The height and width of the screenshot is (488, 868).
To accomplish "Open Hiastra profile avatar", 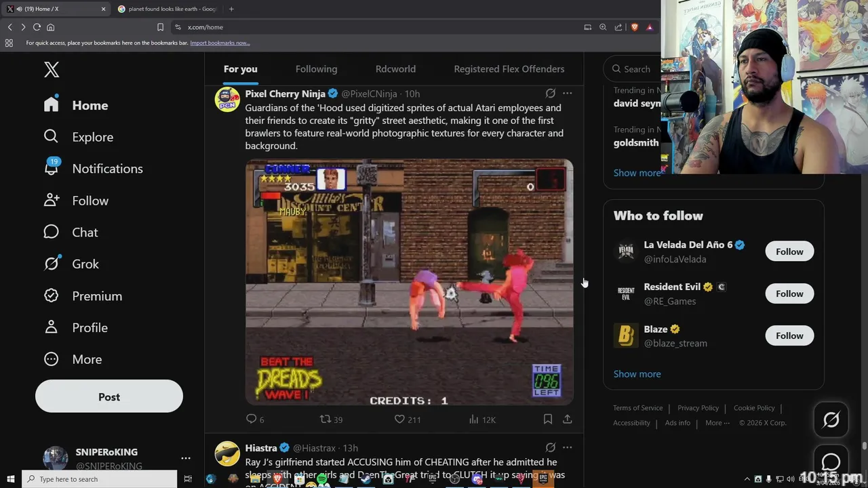I will pos(227,453).
